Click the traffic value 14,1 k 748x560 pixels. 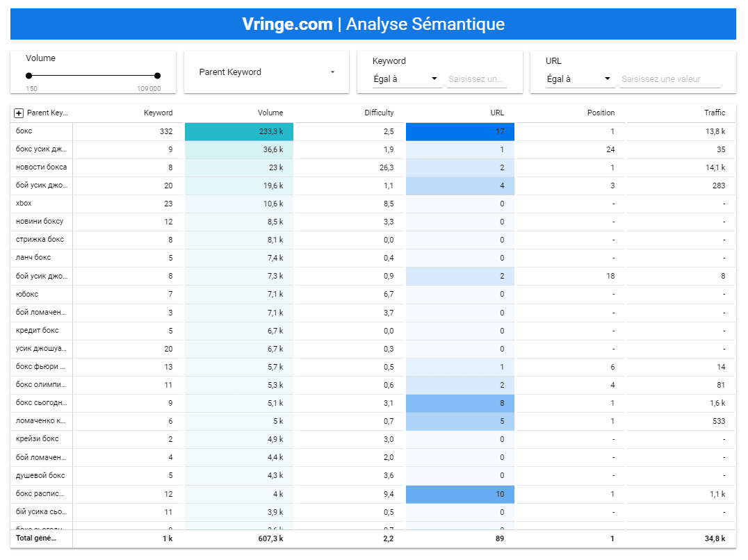[x=715, y=167]
